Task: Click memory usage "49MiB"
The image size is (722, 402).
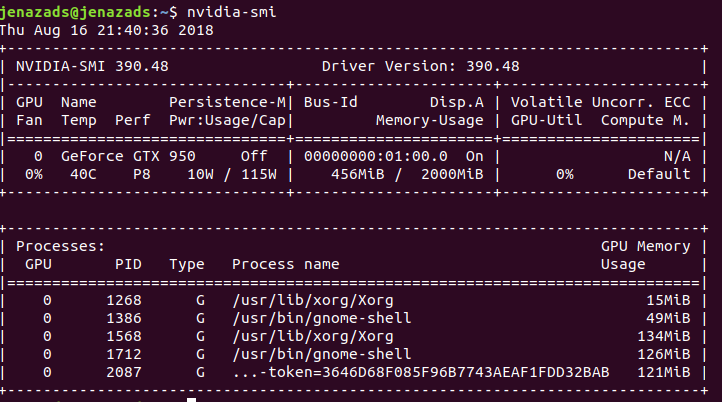Action: (x=668, y=318)
